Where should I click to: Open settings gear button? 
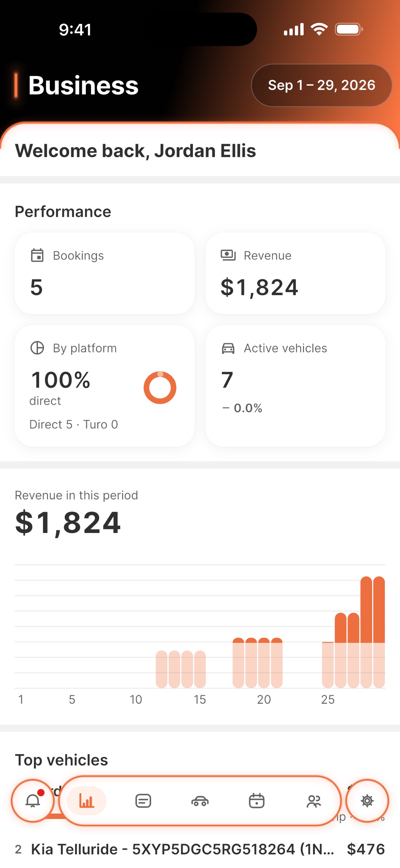(367, 801)
